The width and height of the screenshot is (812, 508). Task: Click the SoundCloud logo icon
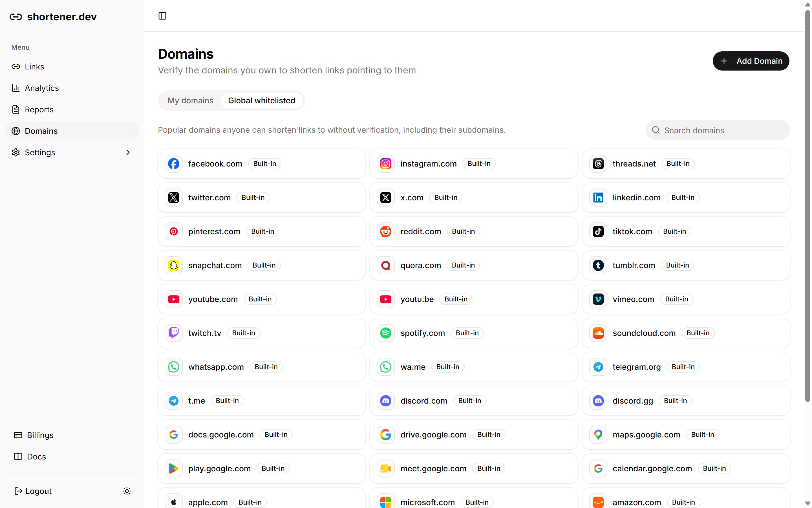click(x=598, y=333)
